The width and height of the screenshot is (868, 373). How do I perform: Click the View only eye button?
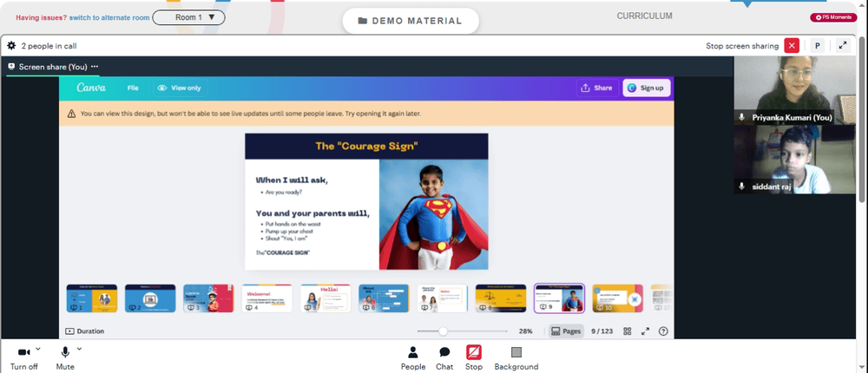[x=180, y=88]
